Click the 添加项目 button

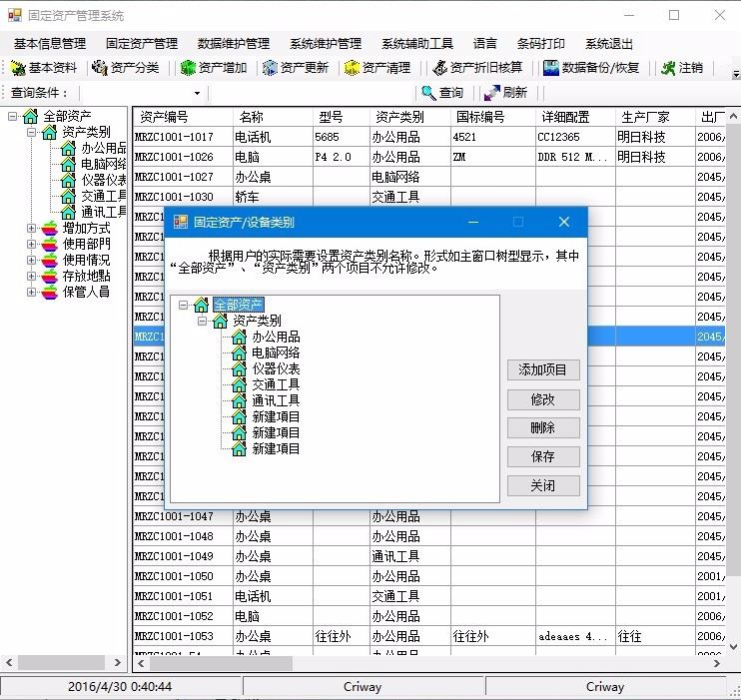[x=543, y=370]
